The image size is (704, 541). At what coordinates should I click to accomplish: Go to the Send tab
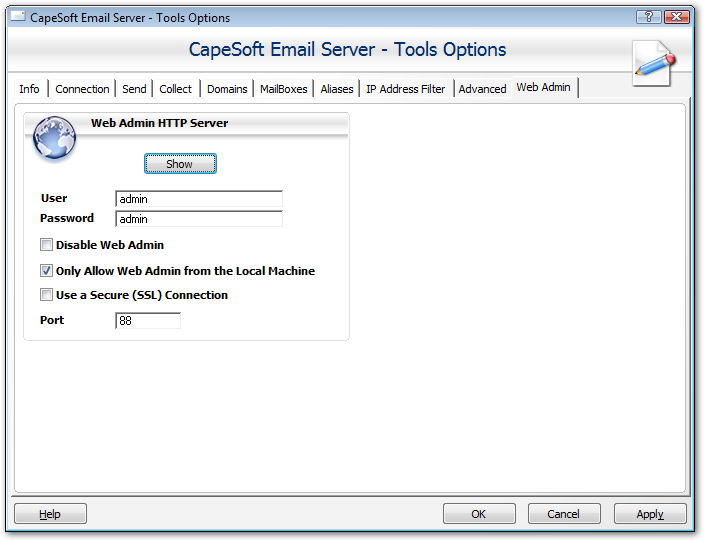(134, 89)
